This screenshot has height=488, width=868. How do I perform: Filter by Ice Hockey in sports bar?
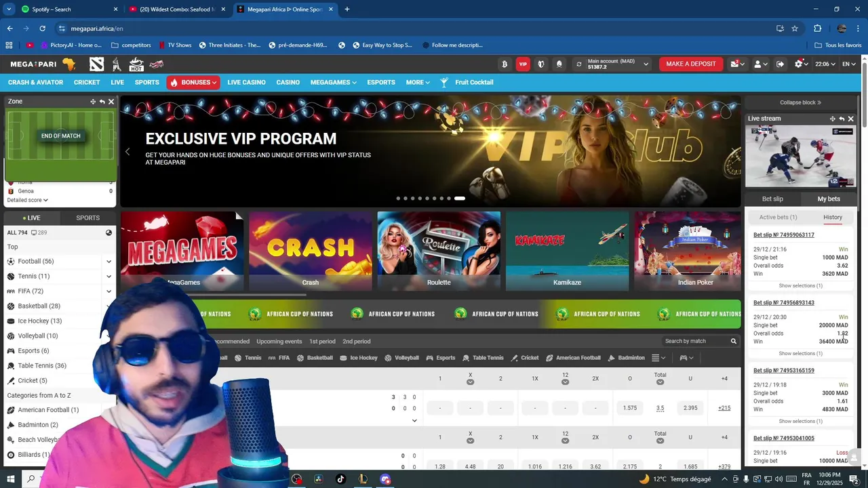pyautogui.click(x=359, y=358)
